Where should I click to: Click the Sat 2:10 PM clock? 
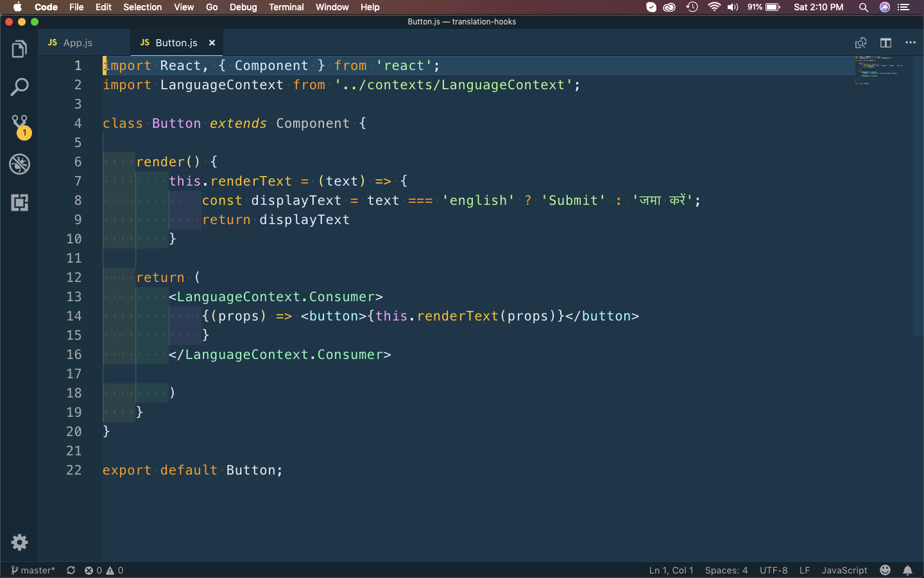click(x=818, y=7)
